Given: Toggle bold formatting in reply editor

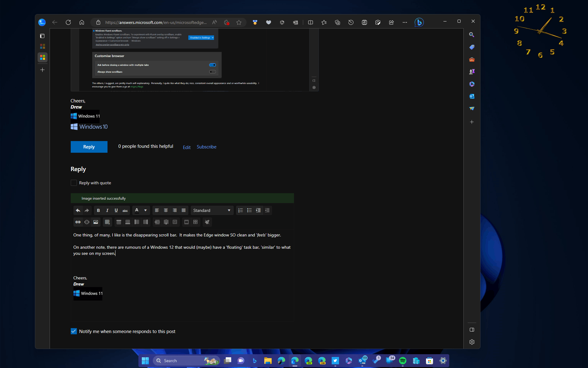Looking at the screenshot, I should tap(98, 210).
